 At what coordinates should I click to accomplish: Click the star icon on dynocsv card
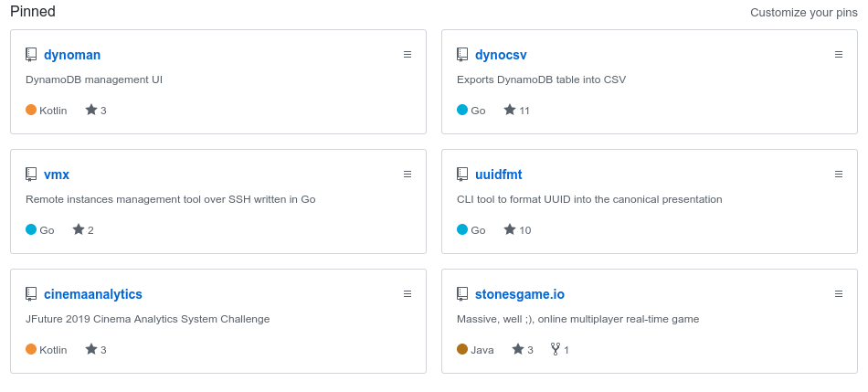coord(510,110)
